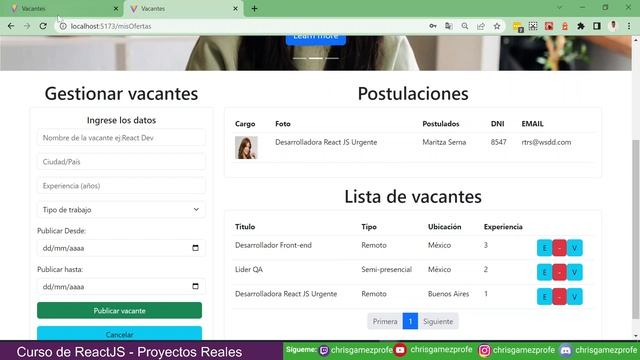Click the DNI value 8547
Screen dimensions: 640x360
[x=498, y=142]
